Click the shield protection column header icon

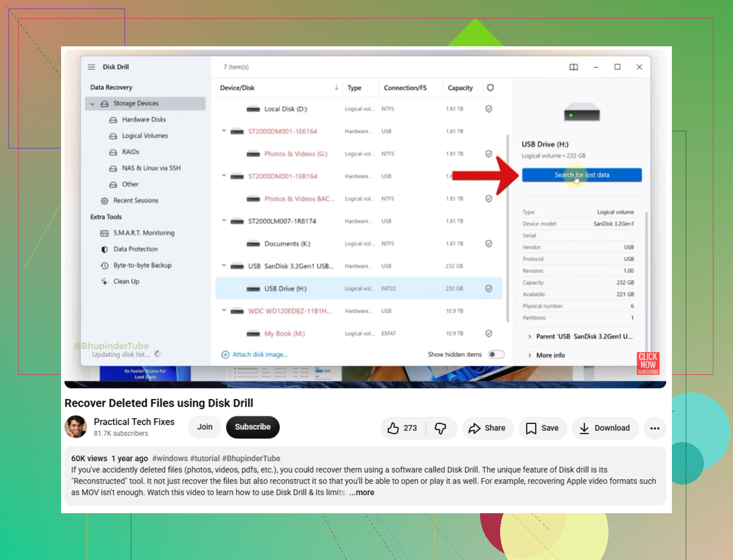point(490,88)
